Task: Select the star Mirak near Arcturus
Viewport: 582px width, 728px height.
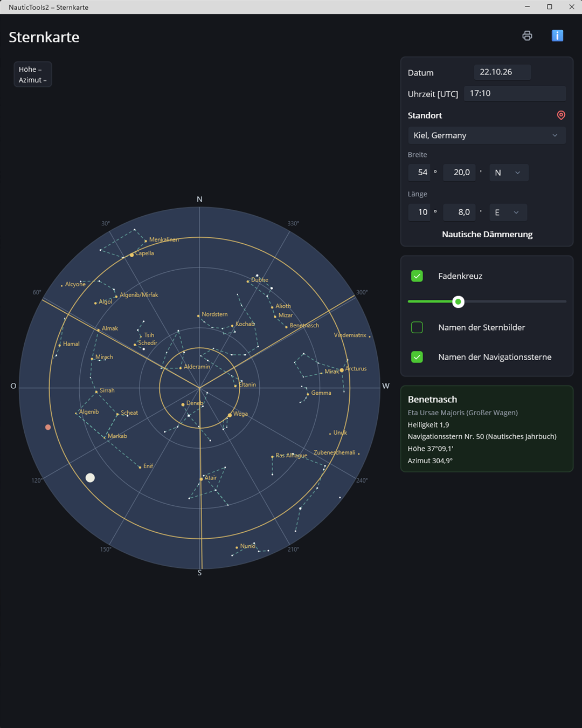Action: (322, 373)
